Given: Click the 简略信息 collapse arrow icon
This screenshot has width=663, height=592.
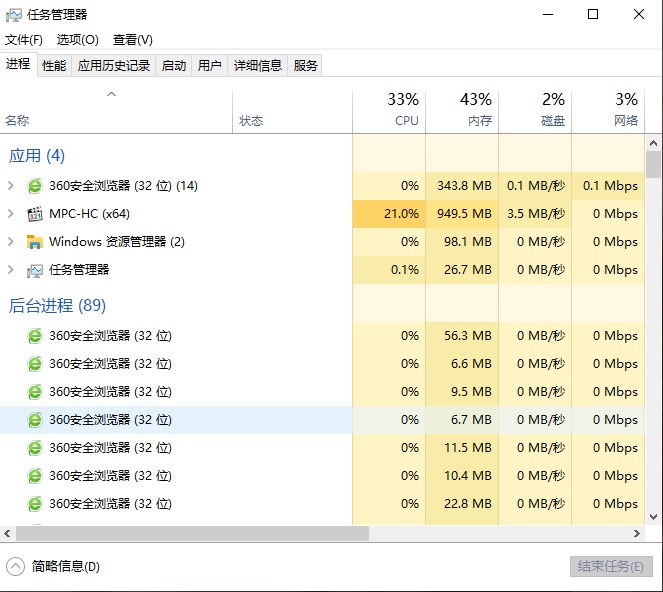Looking at the screenshot, I should click(16, 566).
